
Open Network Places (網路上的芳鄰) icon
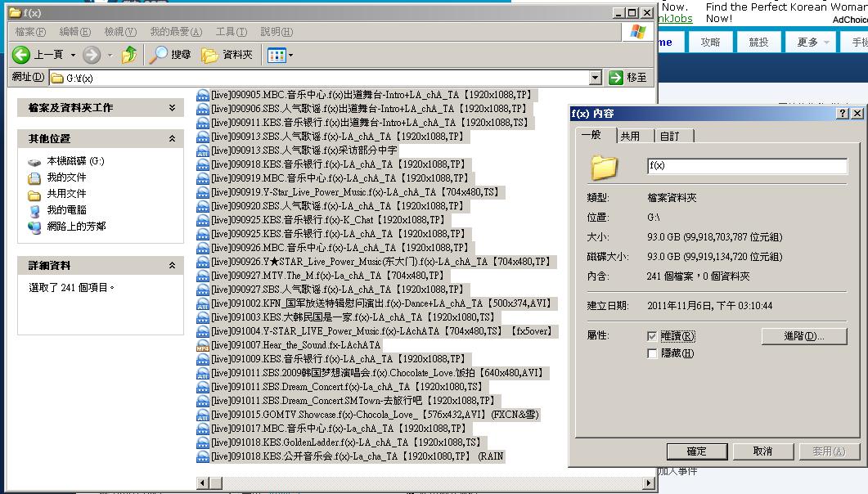click(x=34, y=227)
